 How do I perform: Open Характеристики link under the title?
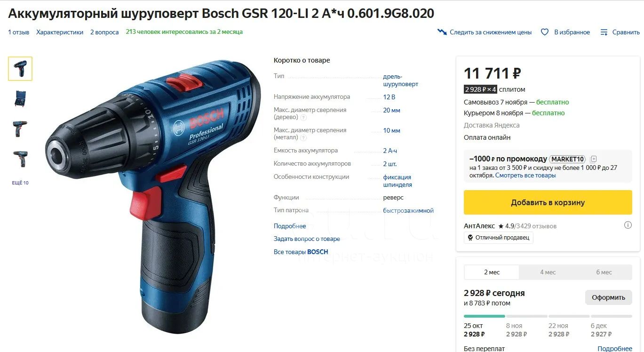tap(60, 32)
